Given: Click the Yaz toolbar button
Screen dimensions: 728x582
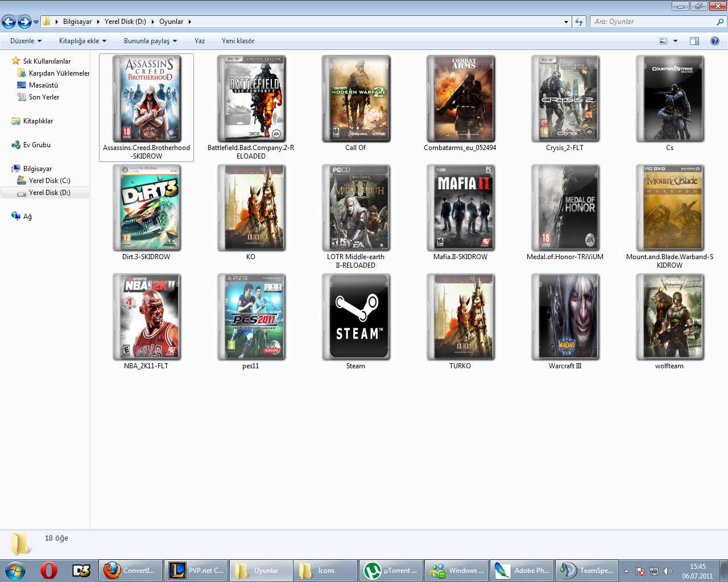Looking at the screenshot, I should [200, 41].
